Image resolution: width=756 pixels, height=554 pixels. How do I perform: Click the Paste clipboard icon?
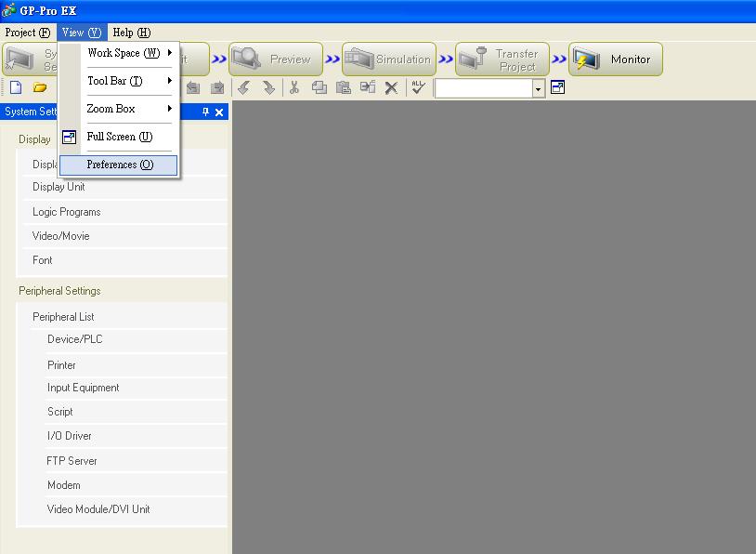pyautogui.click(x=344, y=87)
